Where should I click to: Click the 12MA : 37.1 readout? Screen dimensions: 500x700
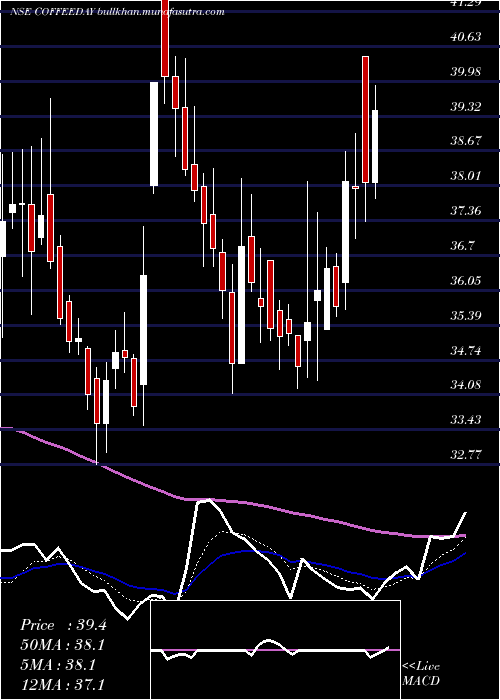click(63, 684)
